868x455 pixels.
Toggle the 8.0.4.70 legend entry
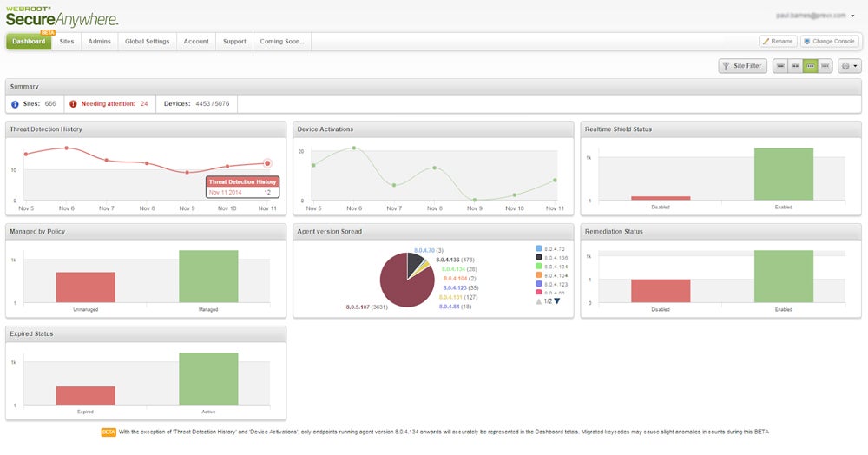point(551,248)
